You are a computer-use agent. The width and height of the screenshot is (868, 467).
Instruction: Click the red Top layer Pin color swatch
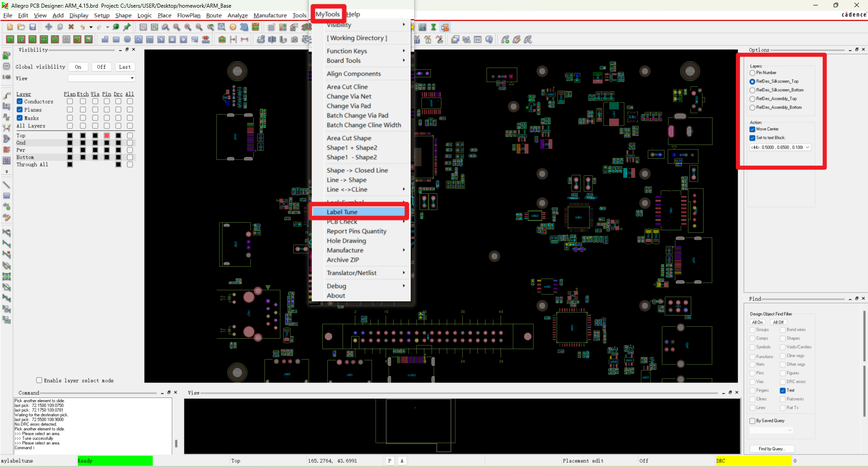click(107, 135)
